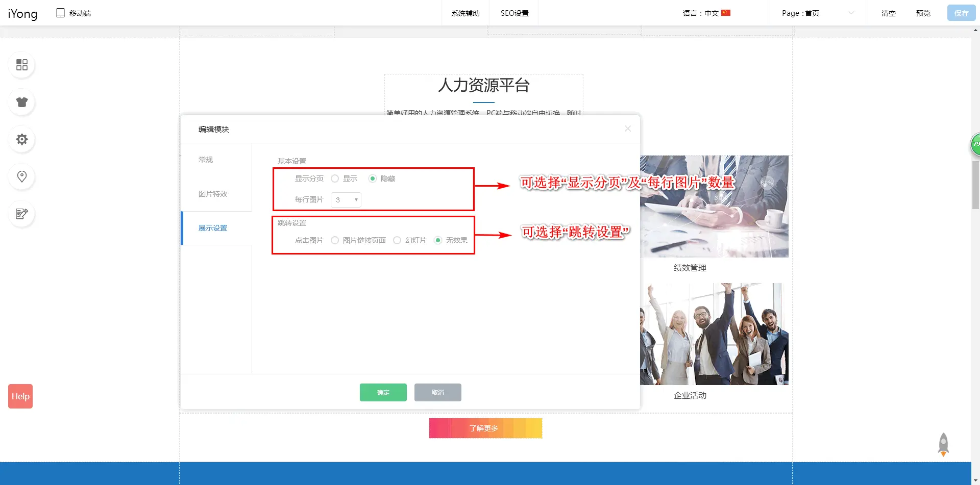Open the gear settings icon in sidebar
Image resolution: width=980 pixels, height=485 pixels.
click(x=21, y=139)
